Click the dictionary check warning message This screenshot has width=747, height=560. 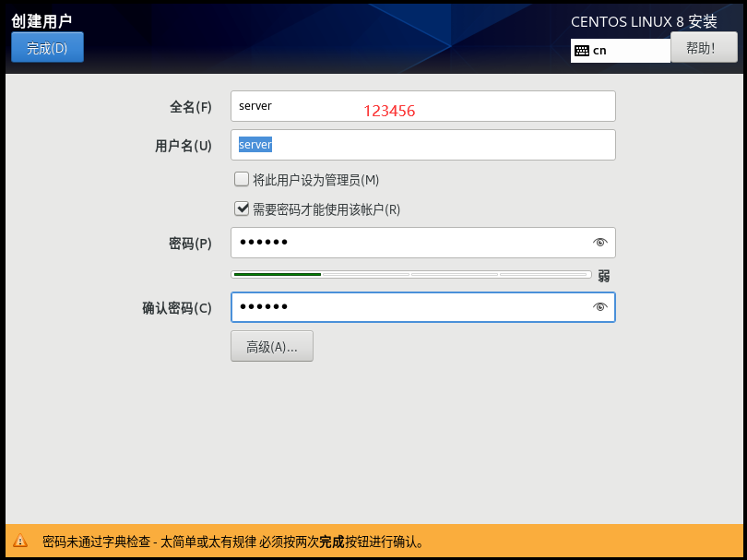pyautogui.click(x=233, y=542)
